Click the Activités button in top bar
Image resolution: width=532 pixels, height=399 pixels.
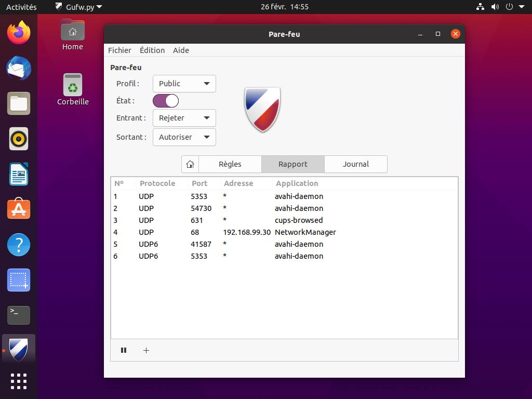21,7
